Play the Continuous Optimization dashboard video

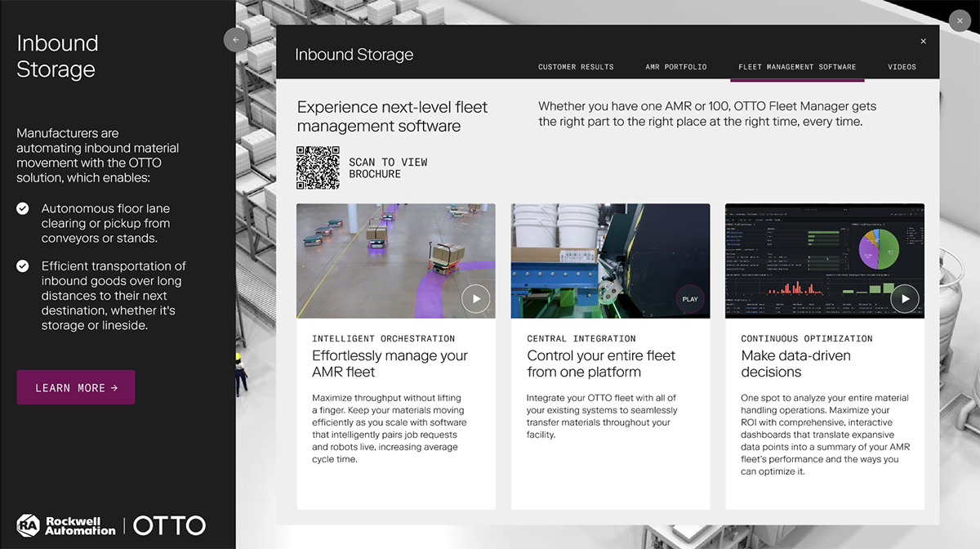pos(904,299)
